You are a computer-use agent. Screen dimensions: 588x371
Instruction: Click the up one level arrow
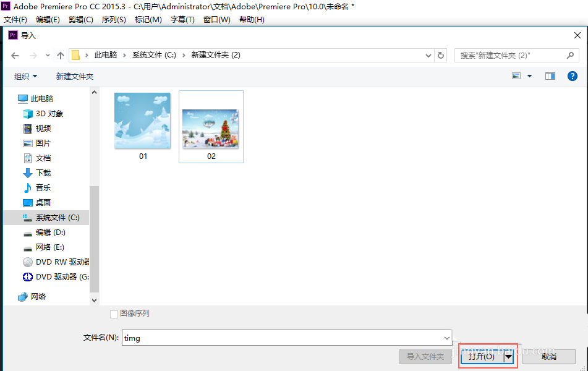60,55
